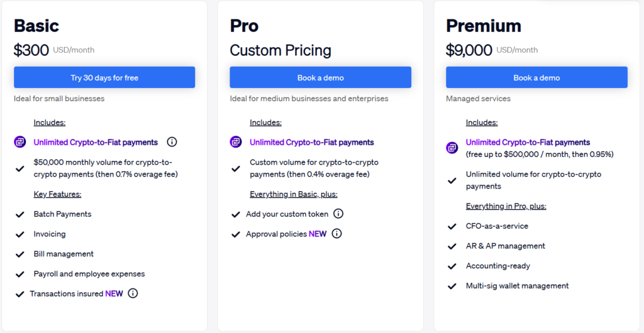Click info icon beside Add your custom token
The width and height of the screenshot is (644, 333).
[338, 214]
